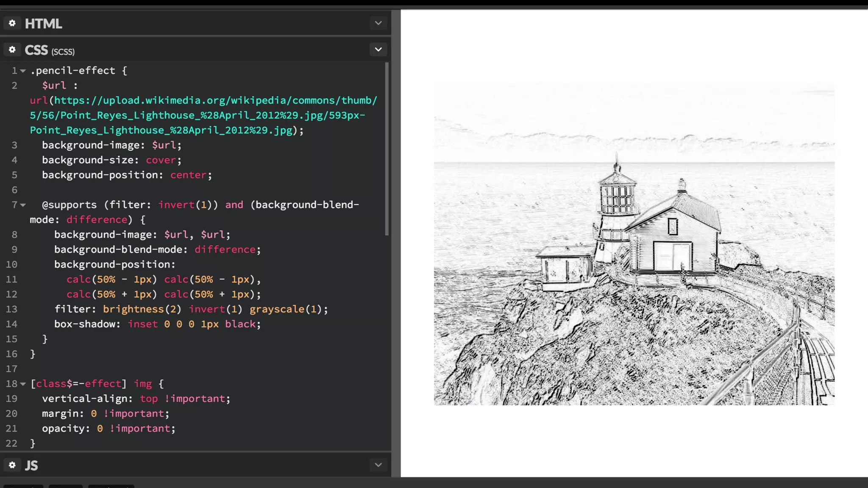
Task: Click the 'difference' value on line 9
Action: (225, 250)
